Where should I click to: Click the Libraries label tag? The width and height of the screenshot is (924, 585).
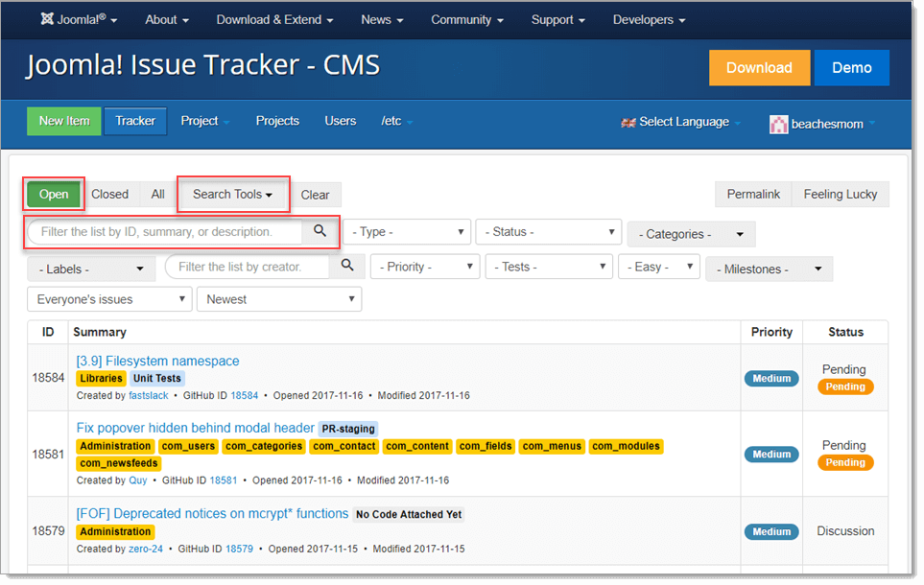point(102,378)
